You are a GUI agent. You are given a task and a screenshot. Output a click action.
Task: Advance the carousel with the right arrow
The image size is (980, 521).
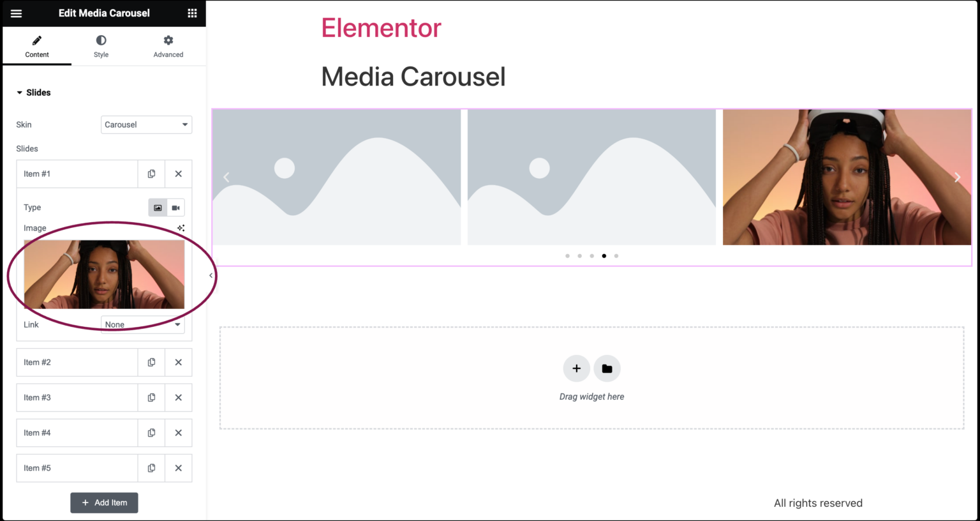(x=956, y=177)
